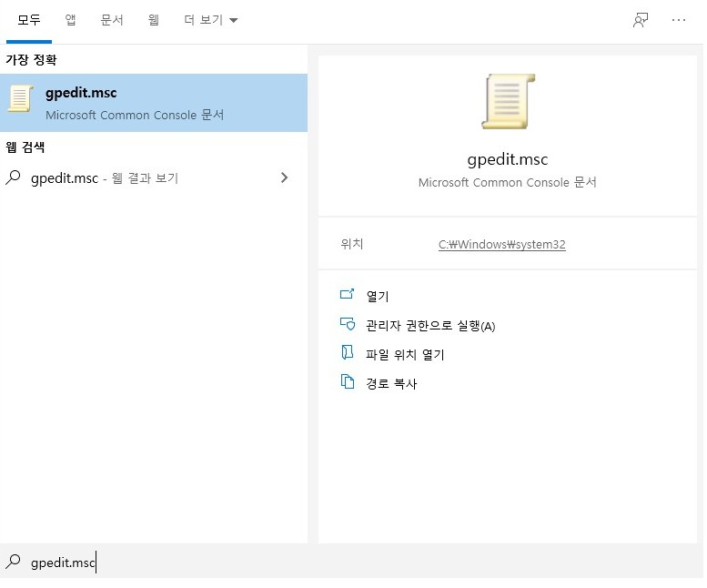Click the feedback person icon
The height and width of the screenshot is (588, 707).
(x=641, y=20)
